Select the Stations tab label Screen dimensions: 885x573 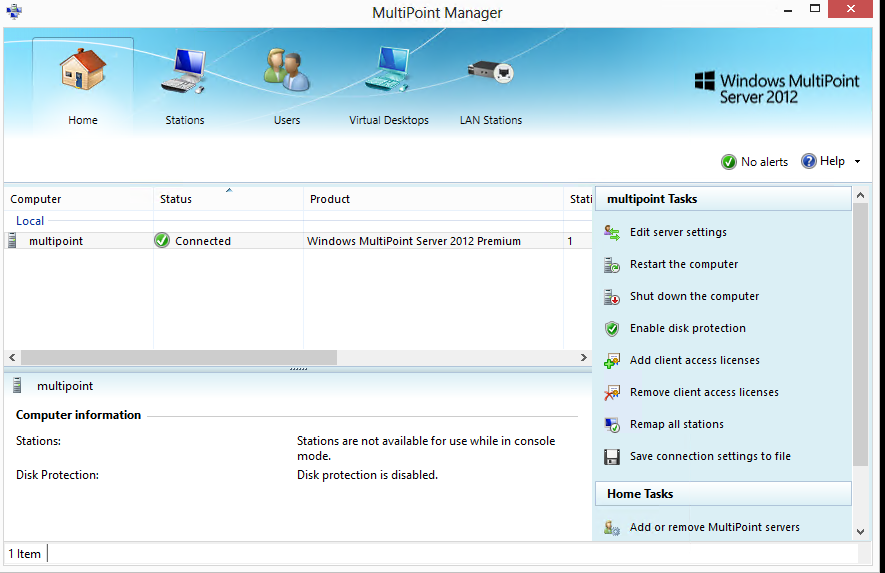(x=185, y=120)
